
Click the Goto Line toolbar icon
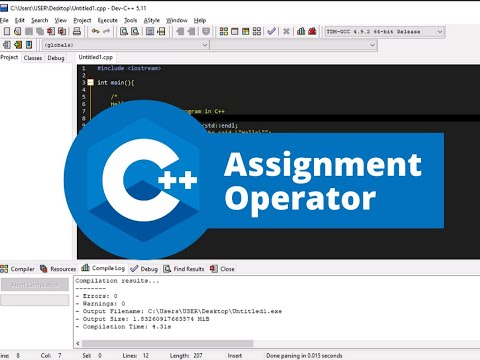tap(161, 31)
